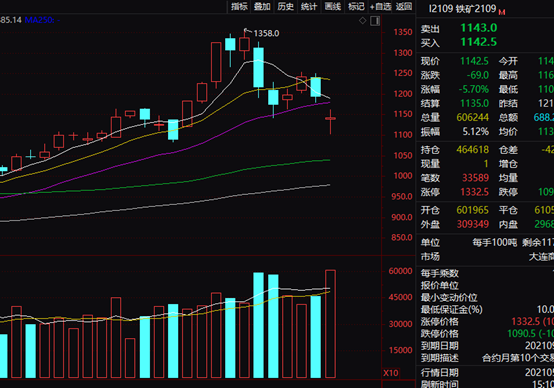
Task: Click the 最小变动价位 row label
Action: (449, 298)
